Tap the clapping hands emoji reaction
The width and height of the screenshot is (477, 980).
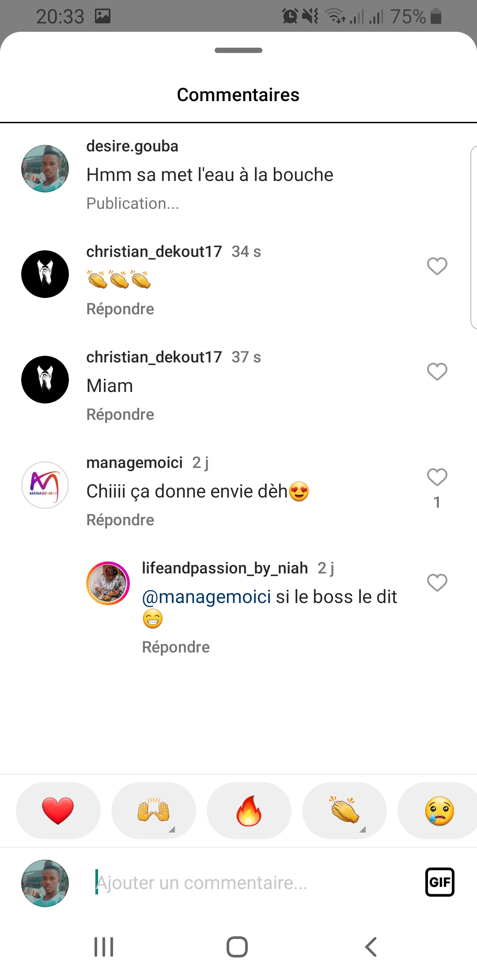coord(344,810)
